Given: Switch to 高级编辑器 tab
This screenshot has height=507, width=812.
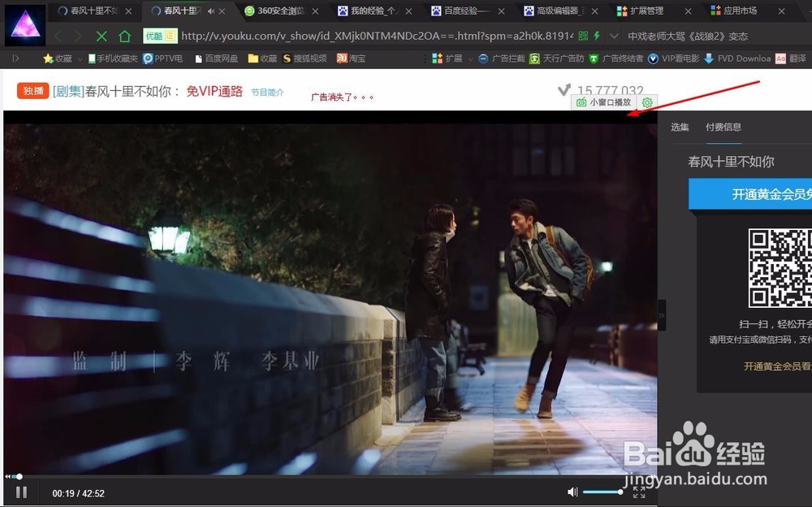Looking at the screenshot, I should (x=554, y=11).
